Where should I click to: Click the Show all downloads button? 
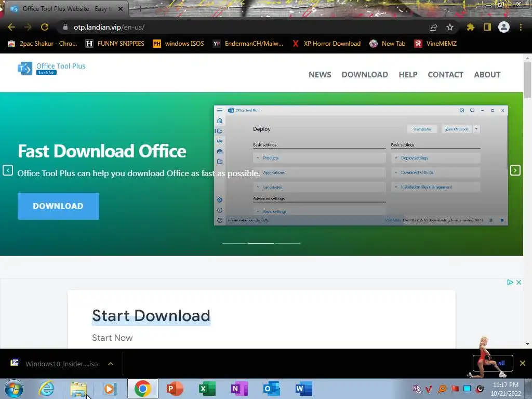point(493,363)
